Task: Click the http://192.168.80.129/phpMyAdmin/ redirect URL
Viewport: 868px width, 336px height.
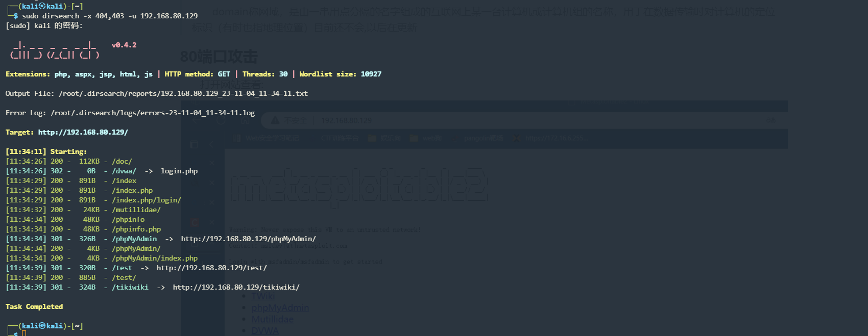Action: [248, 239]
